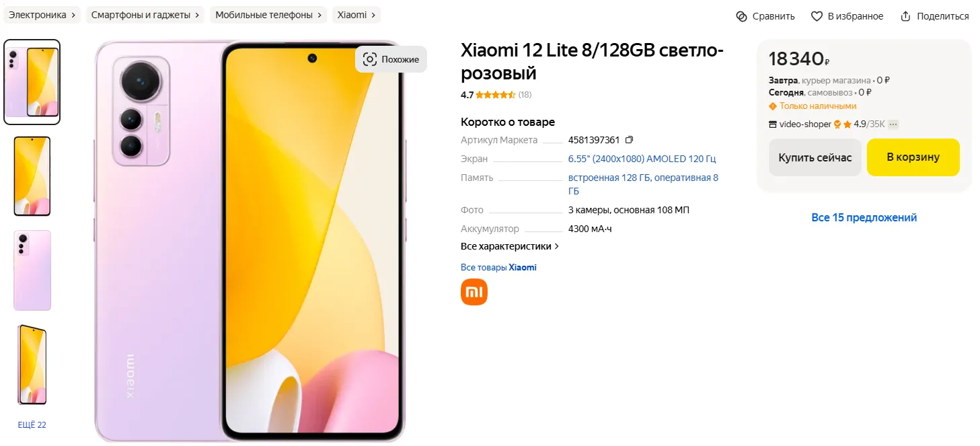This screenshot has width=980, height=446.
Task: Add the phone with В корзину button
Action: click(913, 157)
